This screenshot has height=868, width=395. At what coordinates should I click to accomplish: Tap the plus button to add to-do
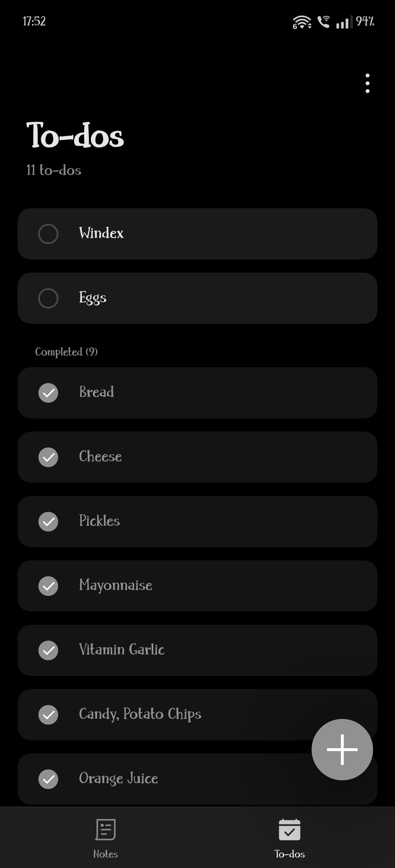pos(342,749)
